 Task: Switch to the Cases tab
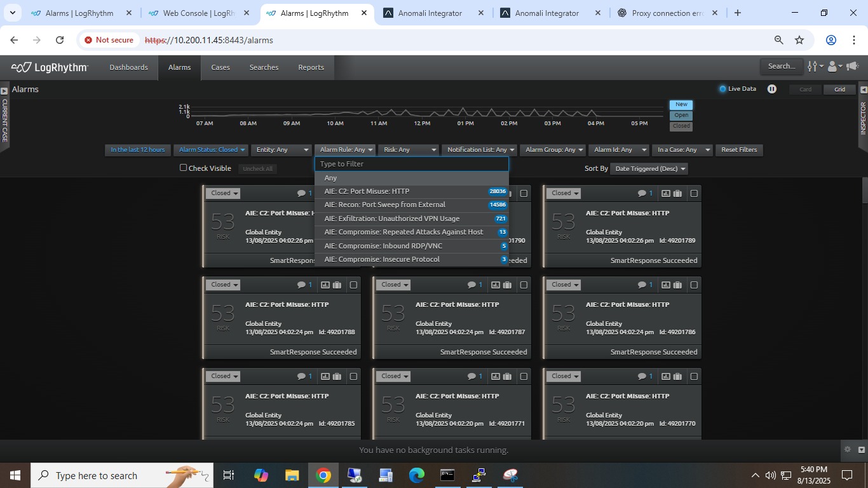(220, 67)
